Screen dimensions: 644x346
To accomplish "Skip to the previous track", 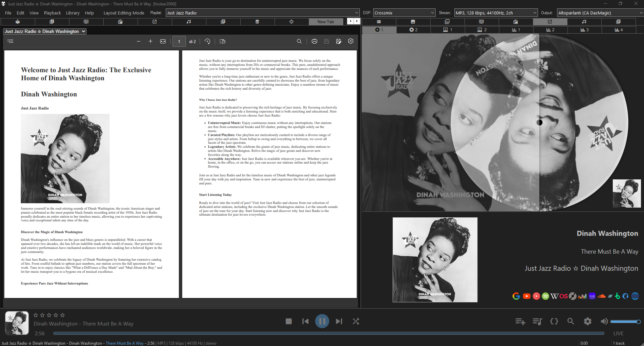I will [x=305, y=321].
